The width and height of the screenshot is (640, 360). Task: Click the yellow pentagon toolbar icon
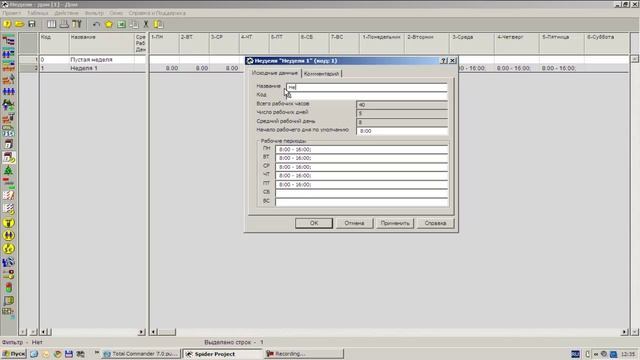109,24
